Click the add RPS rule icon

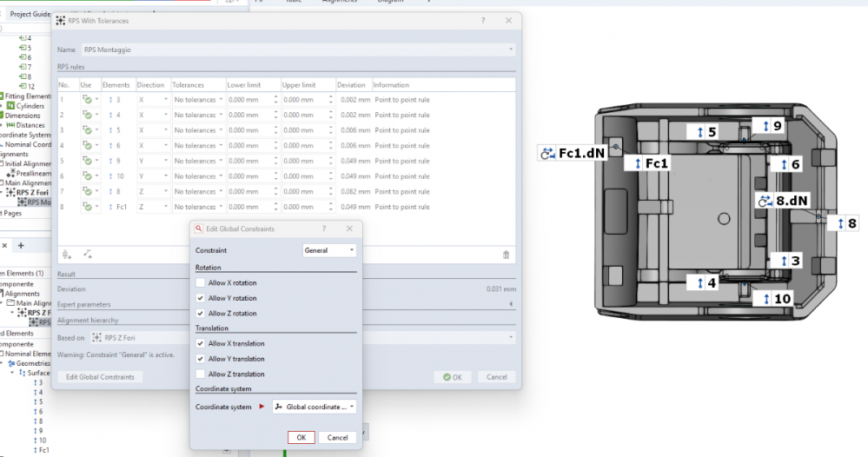tap(66, 255)
